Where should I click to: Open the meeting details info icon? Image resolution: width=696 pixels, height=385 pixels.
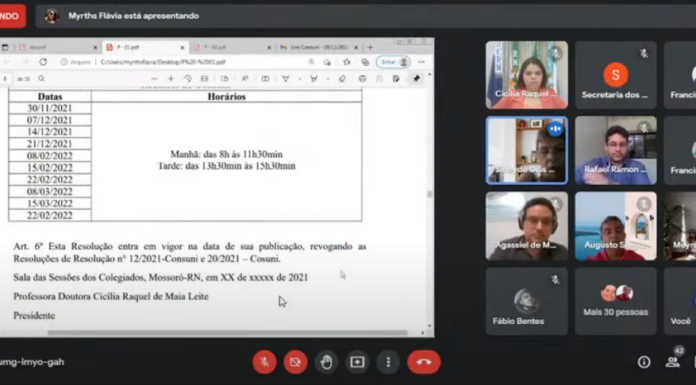644,362
